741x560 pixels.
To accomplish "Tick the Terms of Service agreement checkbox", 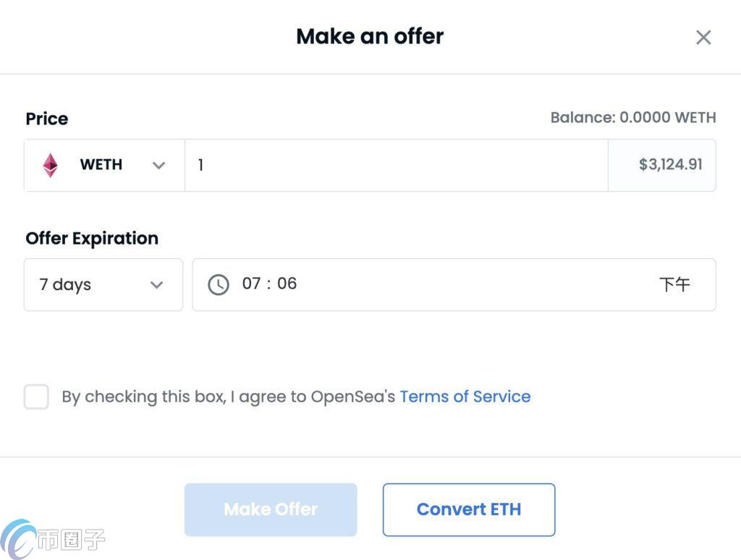I will click(x=36, y=397).
